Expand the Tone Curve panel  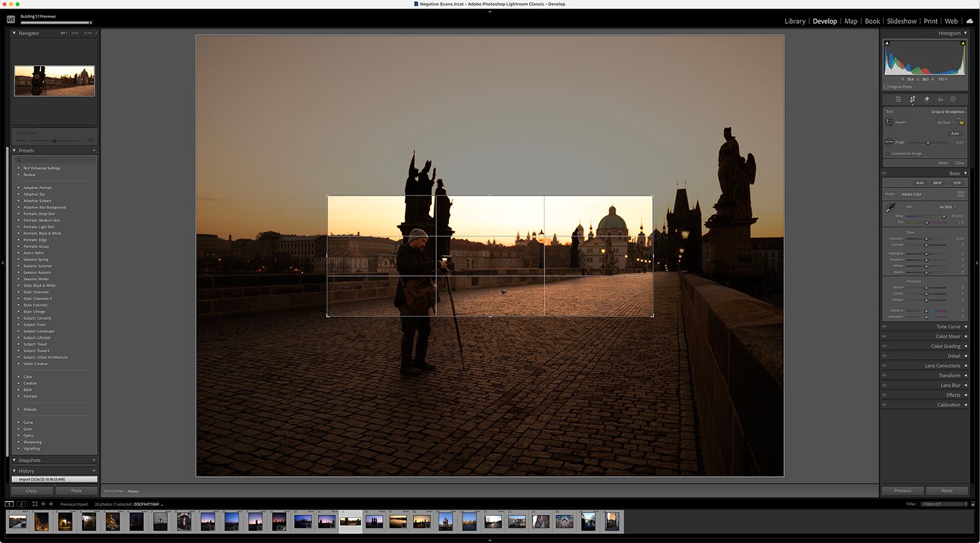[965, 327]
